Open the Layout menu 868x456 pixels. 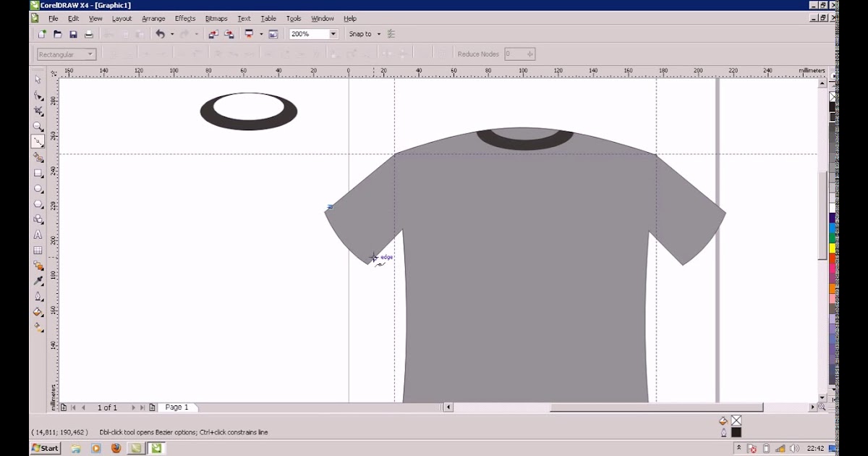(x=122, y=18)
